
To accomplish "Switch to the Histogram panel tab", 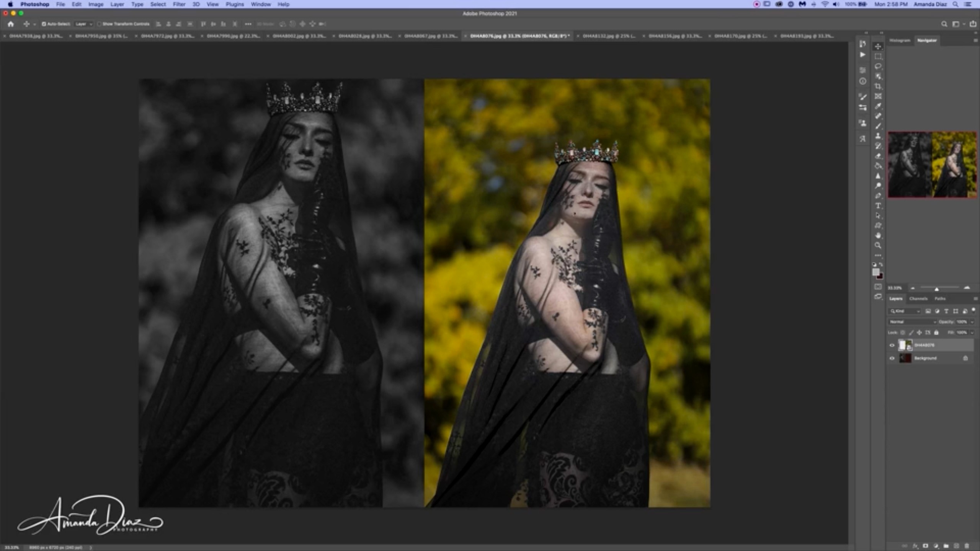I will tap(900, 40).
